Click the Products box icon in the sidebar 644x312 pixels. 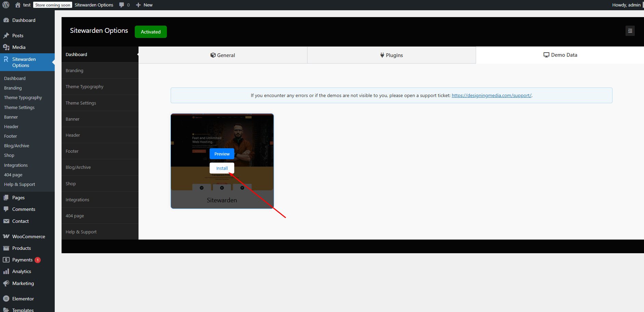click(6, 248)
